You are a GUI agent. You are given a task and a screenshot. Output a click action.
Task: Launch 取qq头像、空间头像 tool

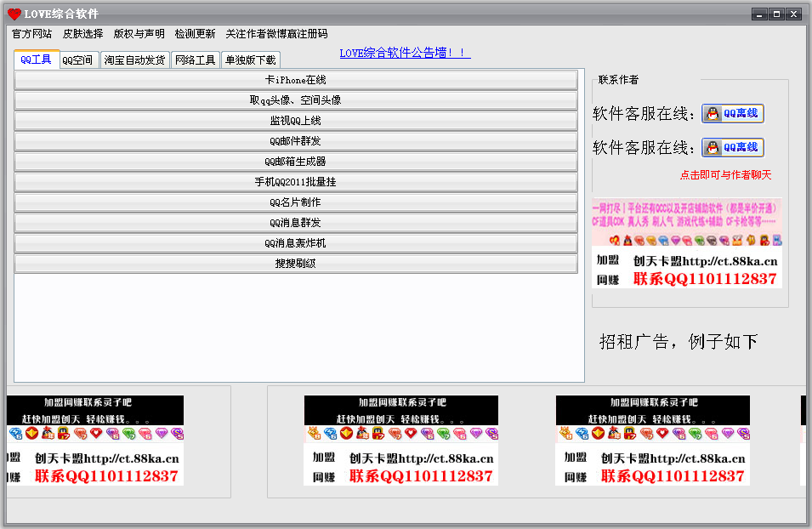point(296,100)
